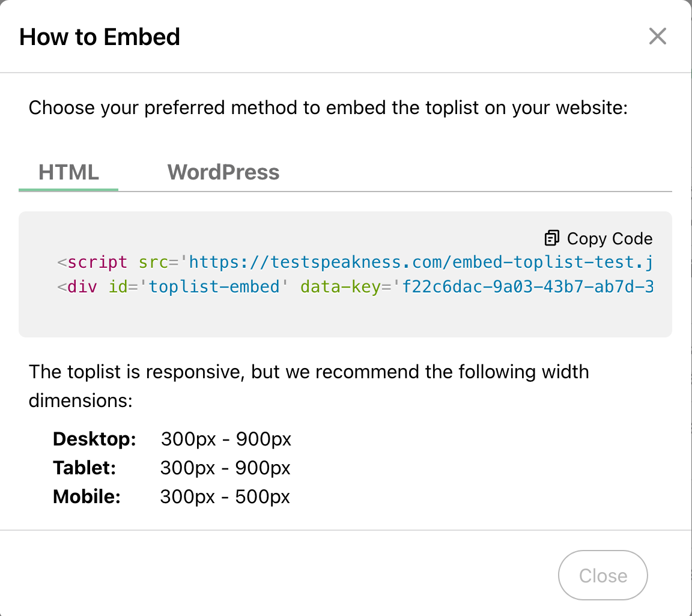Click the data-key value starting with f22c6dac
The width and height of the screenshot is (692, 616).
527,286
